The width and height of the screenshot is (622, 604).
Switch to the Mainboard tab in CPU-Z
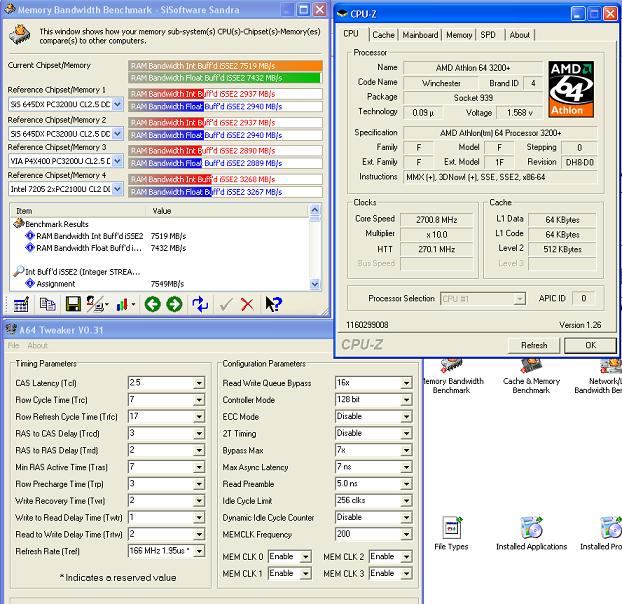(420, 35)
